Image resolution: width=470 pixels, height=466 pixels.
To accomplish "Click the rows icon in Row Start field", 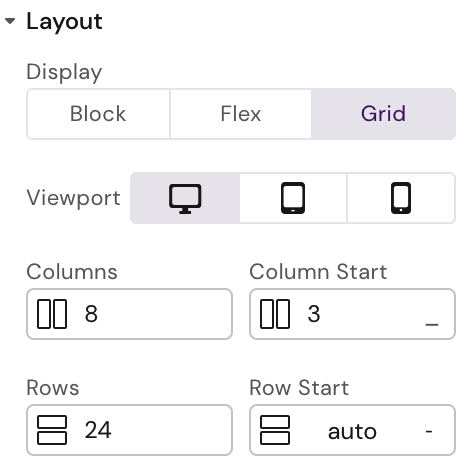I will [x=275, y=430].
